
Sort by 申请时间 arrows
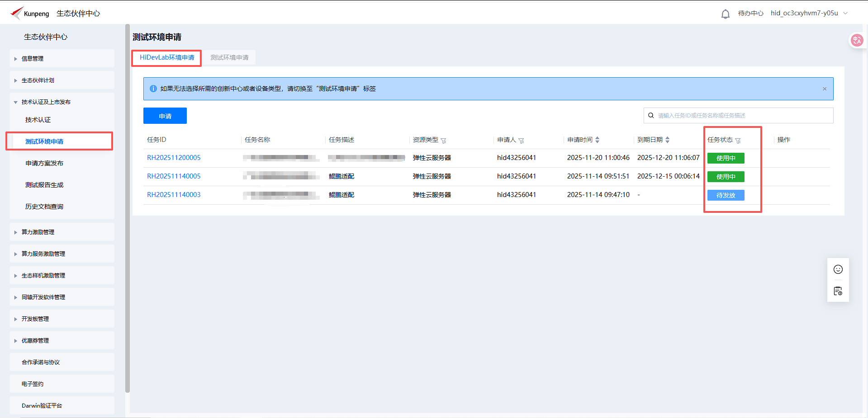coord(597,140)
